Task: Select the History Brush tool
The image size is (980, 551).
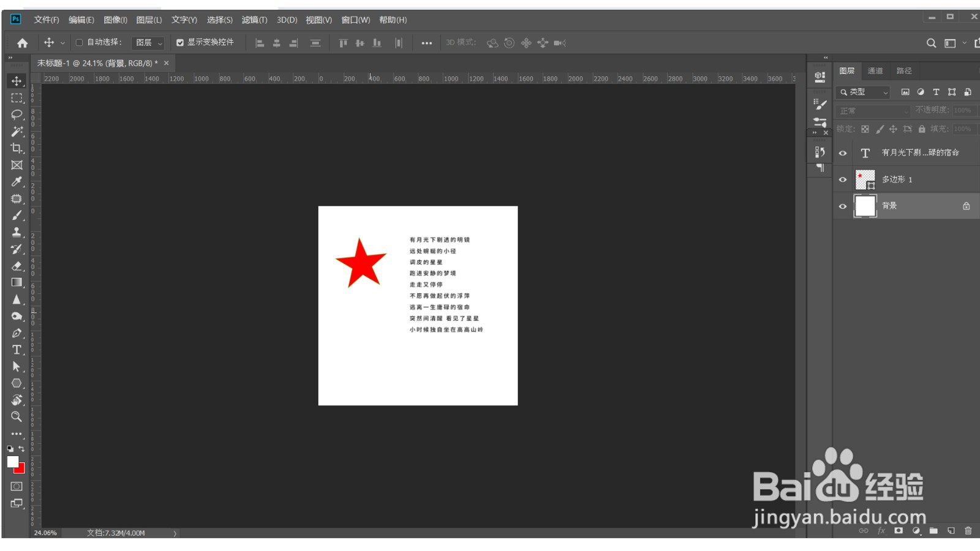Action: click(x=17, y=249)
